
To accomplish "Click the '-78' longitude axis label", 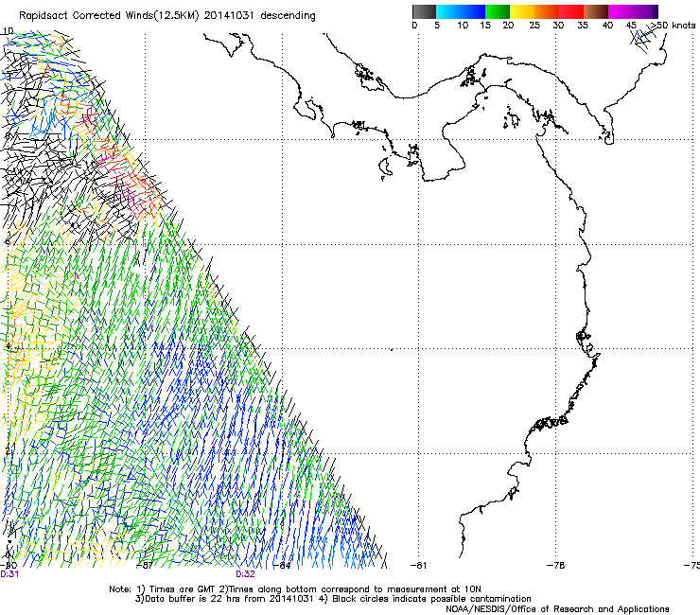I will click(x=556, y=566).
